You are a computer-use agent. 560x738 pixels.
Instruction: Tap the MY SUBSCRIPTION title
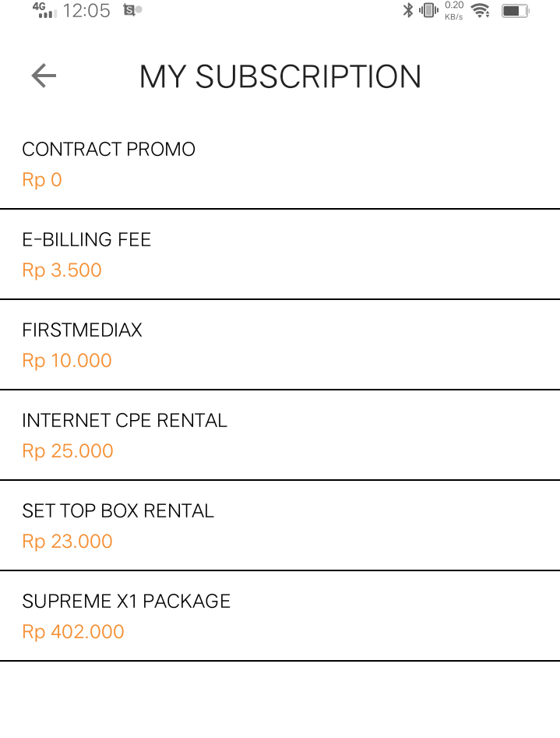(x=280, y=76)
